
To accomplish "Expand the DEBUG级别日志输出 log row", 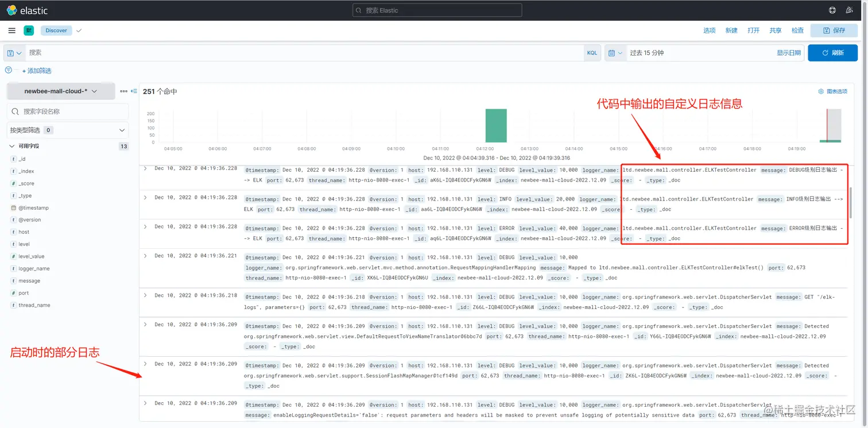I will coord(145,168).
